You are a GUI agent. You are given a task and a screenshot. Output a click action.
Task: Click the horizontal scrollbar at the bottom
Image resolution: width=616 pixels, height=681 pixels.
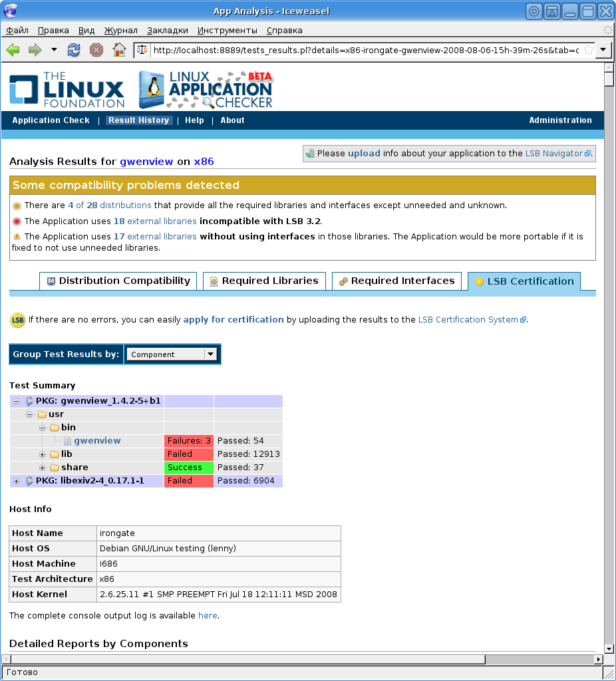point(247,659)
